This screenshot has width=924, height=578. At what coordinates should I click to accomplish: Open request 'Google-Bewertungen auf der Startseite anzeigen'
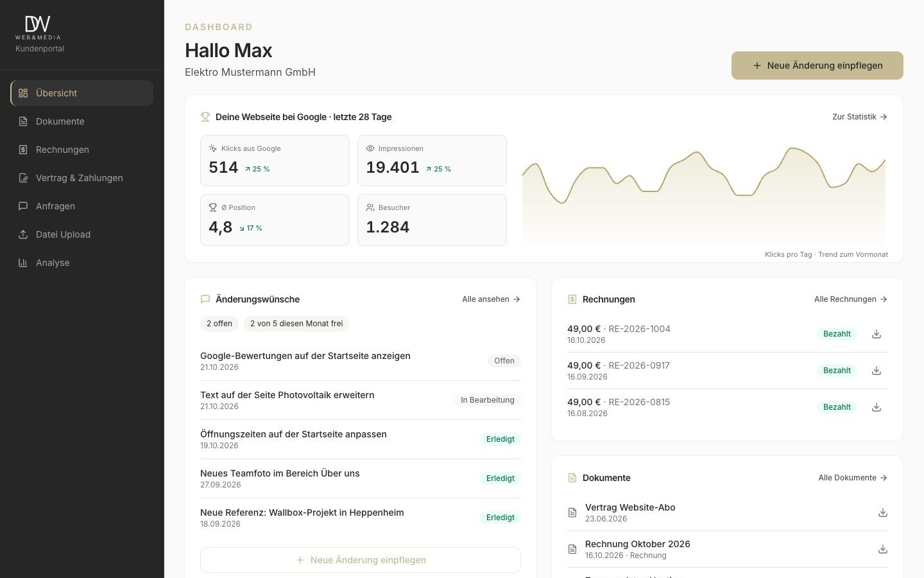pyautogui.click(x=361, y=361)
